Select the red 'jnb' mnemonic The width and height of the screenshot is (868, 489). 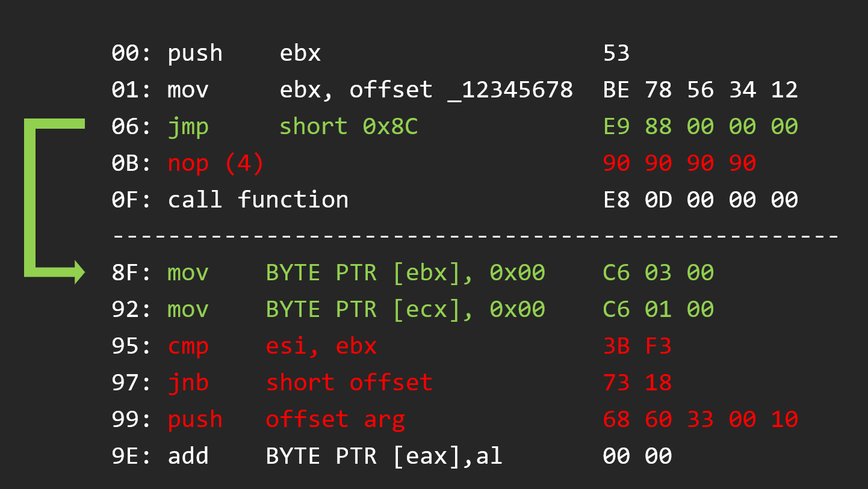pyautogui.click(x=188, y=384)
